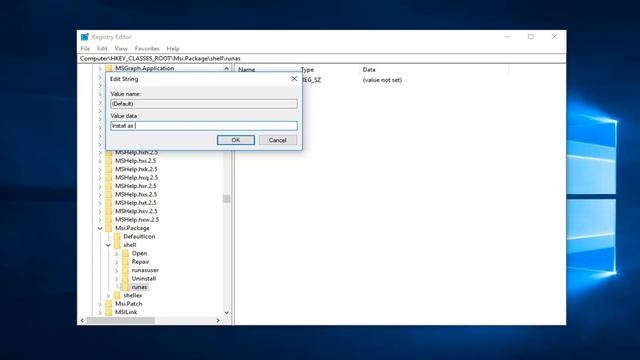
Task: Select the Msi.Package key
Action: [x=132, y=228]
